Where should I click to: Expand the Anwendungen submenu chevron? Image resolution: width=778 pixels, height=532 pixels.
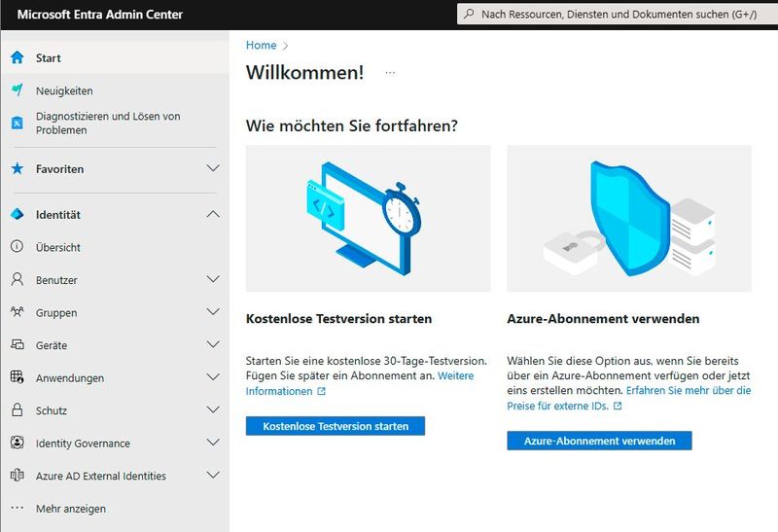[213, 377]
